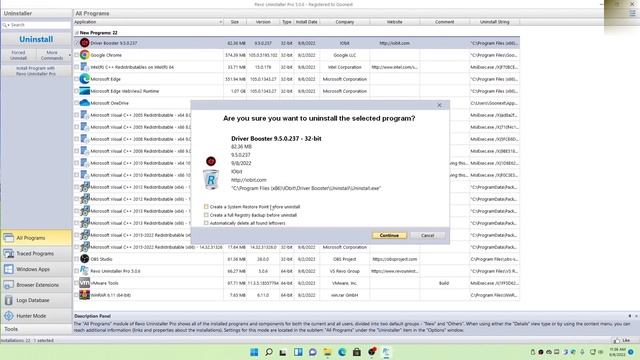Click the search magnifier icon in sidebar
The image size is (640, 360).
click(4, 25)
